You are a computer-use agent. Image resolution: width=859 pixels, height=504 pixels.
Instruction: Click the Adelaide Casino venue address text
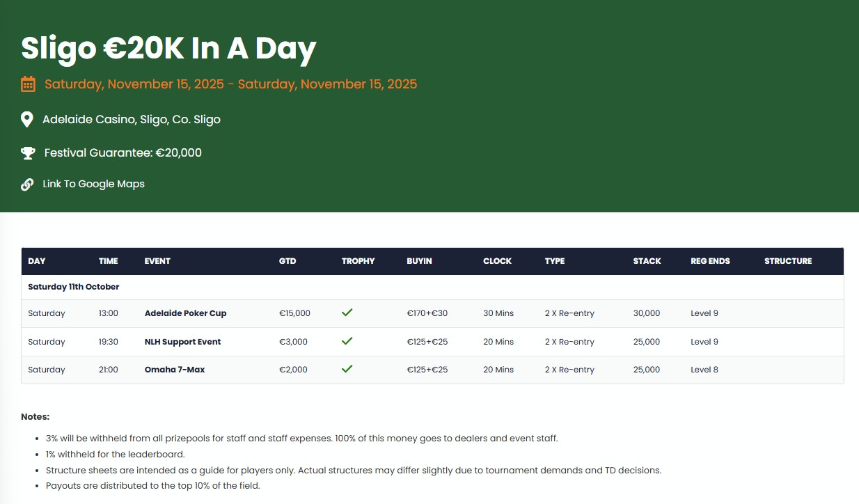coord(132,120)
